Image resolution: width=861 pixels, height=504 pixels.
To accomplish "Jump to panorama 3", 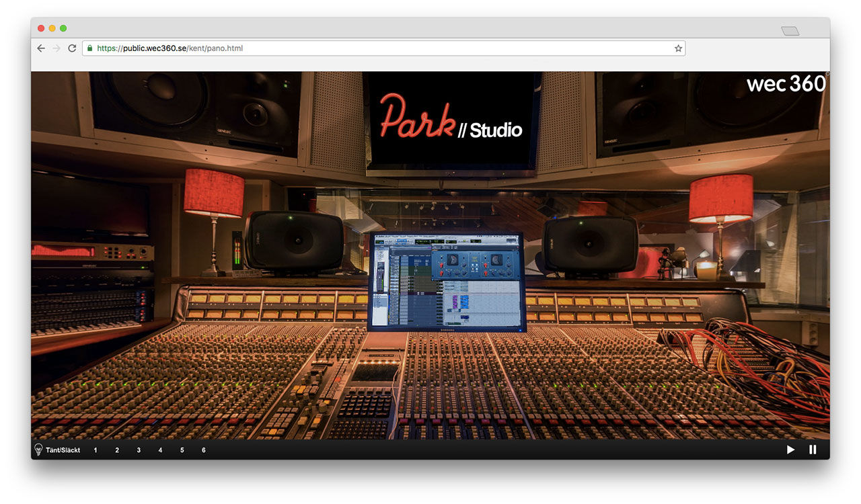I will tap(138, 450).
